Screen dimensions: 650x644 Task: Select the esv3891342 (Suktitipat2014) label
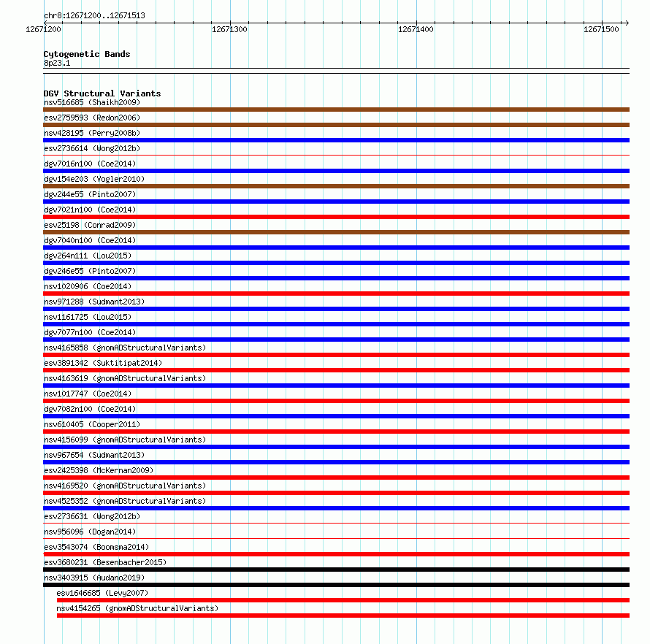[x=103, y=363]
